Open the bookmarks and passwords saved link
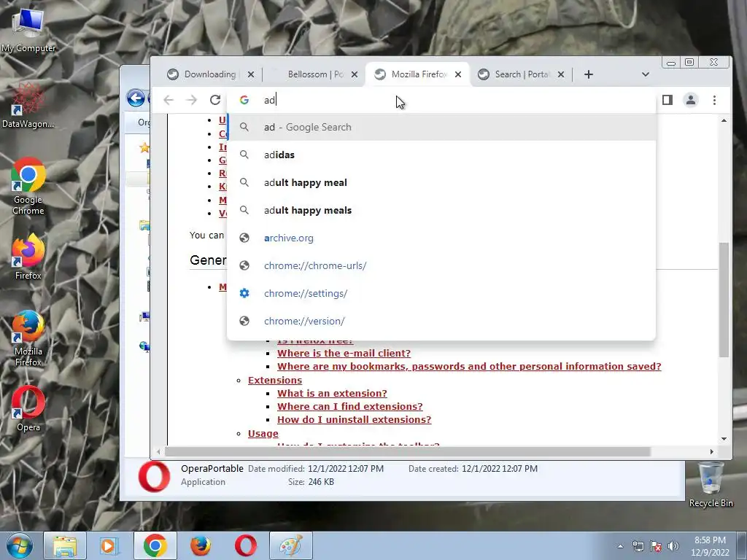This screenshot has height=560, width=747. [469, 366]
